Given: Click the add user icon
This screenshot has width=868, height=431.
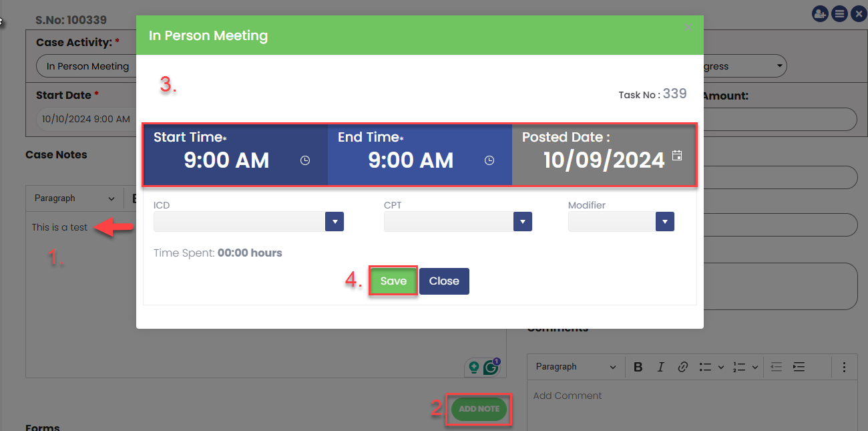Looking at the screenshot, I should point(819,13).
